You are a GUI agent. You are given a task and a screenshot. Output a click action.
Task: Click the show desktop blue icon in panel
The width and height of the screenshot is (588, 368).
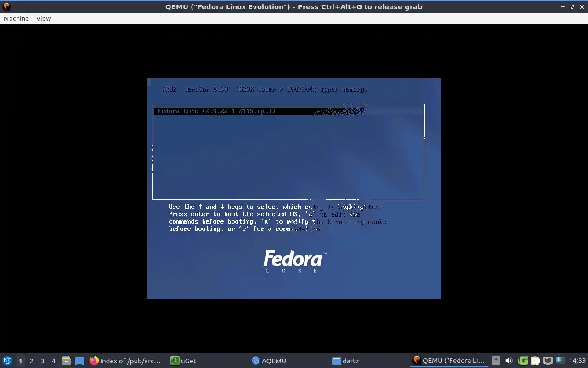[x=79, y=361]
